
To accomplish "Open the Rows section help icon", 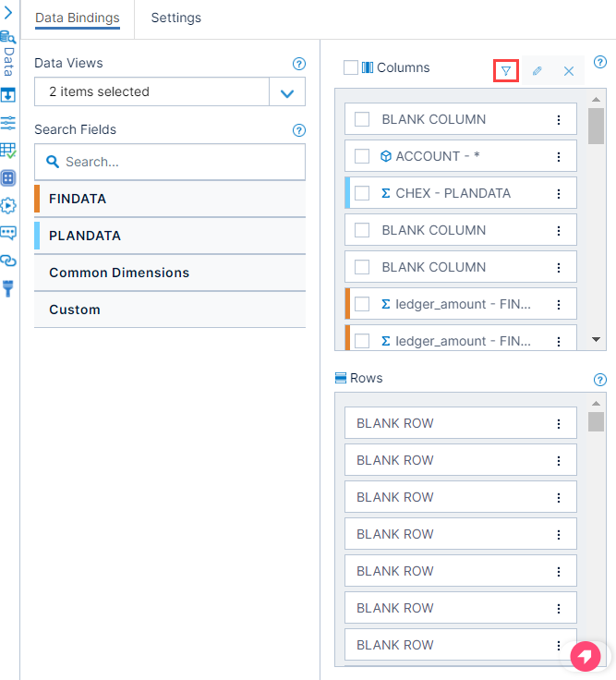I will (600, 380).
